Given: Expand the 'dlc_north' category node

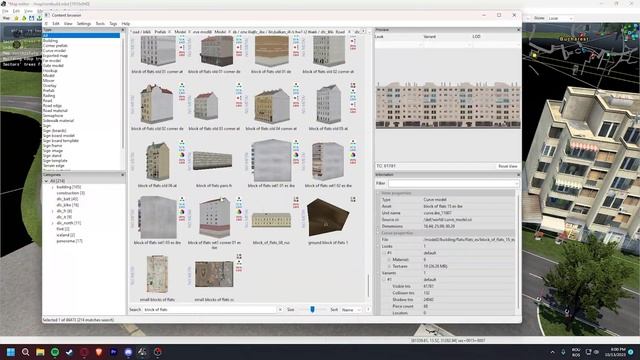Looking at the screenshot, I should [53, 223].
